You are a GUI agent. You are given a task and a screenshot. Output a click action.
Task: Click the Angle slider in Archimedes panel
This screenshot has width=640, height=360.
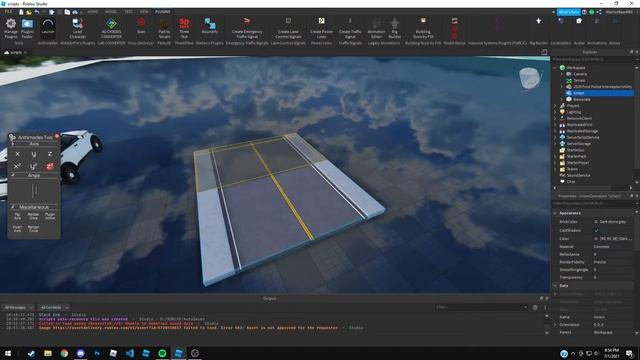(x=34, y=191)
